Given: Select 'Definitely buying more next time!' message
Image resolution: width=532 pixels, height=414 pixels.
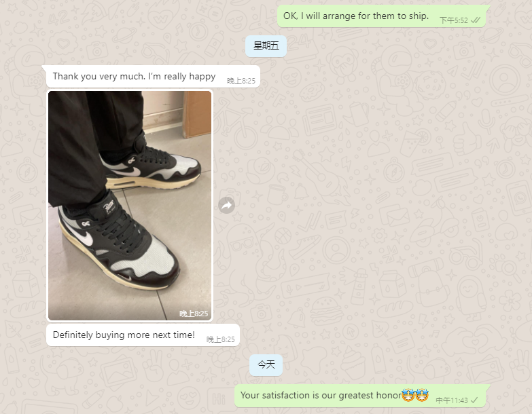Looking at the screenshot, I should click(x=143, y=335).
